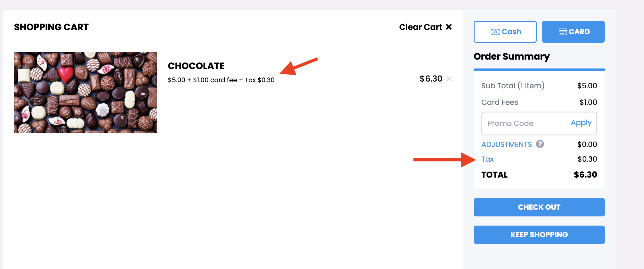Open the ADJUSTMENTS link
Viewport: 644px width, 269px height.
(506, 145)
